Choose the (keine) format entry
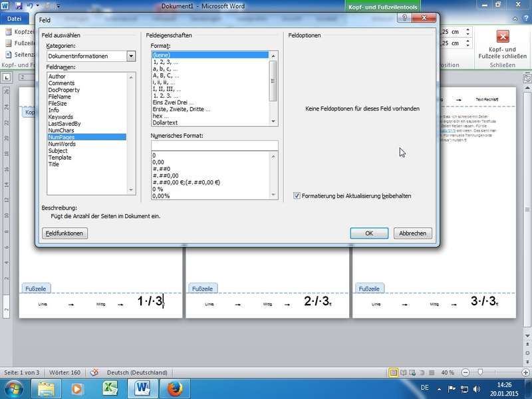 click(210, 55)
